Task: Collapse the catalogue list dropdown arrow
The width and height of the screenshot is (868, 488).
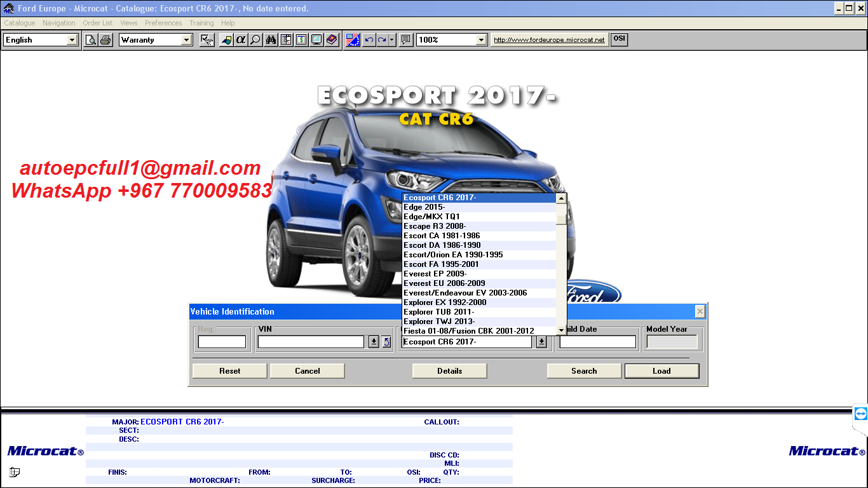Action: [x=541, y=342]
